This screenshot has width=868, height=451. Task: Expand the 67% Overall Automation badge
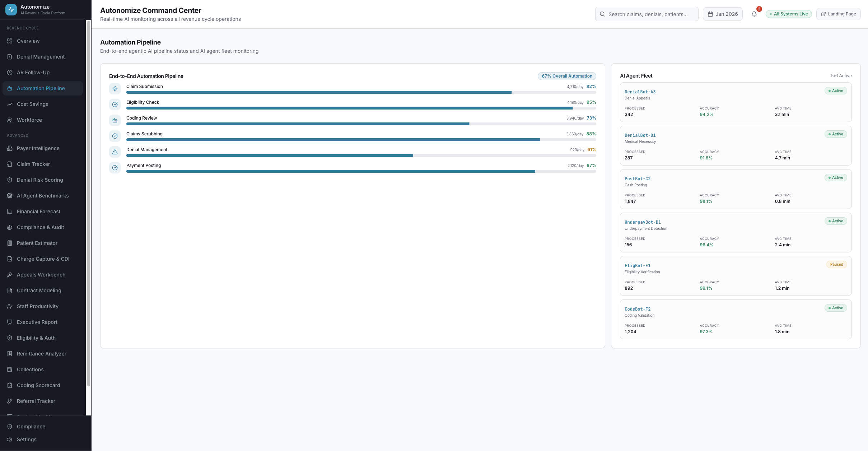coord(566,76)
